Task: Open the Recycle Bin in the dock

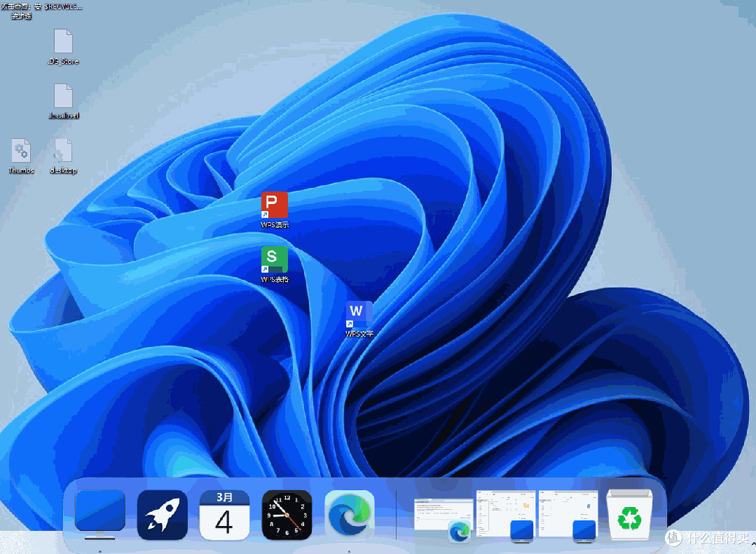Action: pyautogui.click(x=629, y=515)
